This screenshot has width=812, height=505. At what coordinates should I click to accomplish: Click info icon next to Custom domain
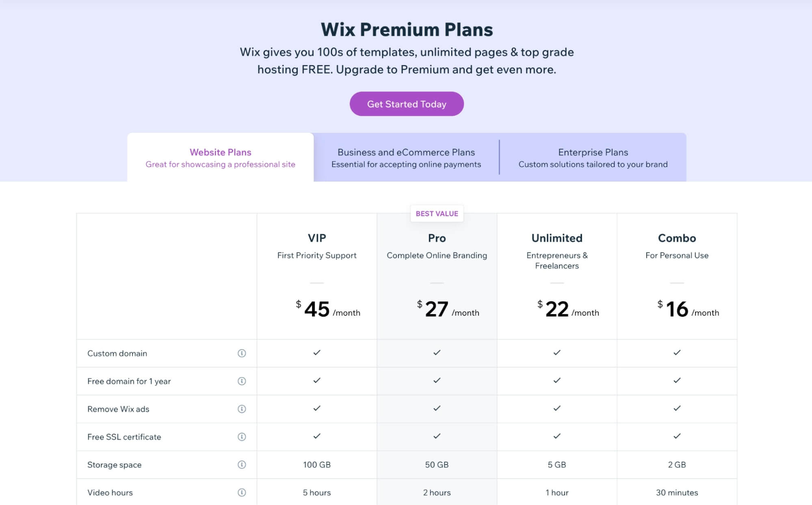point(242,353)
